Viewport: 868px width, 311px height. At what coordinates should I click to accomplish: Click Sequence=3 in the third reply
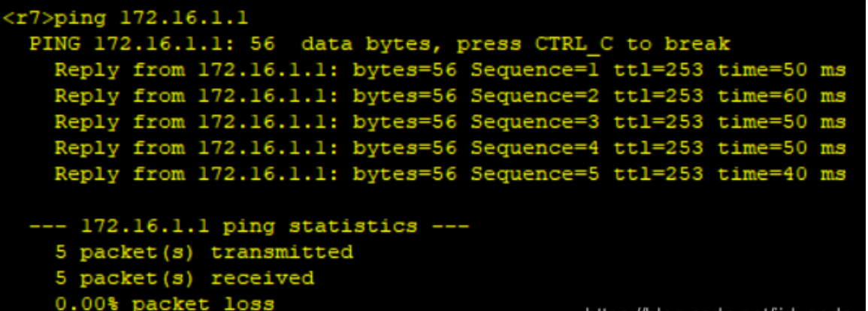[x=535, y=122]
